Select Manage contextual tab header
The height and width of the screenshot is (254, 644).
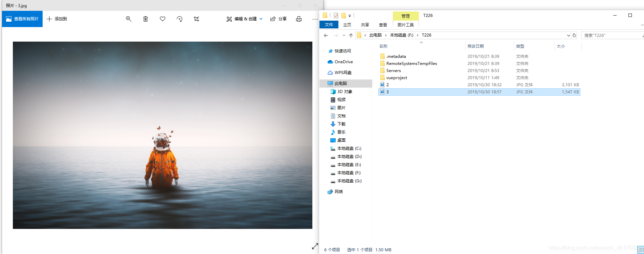(x=406, y=16)
